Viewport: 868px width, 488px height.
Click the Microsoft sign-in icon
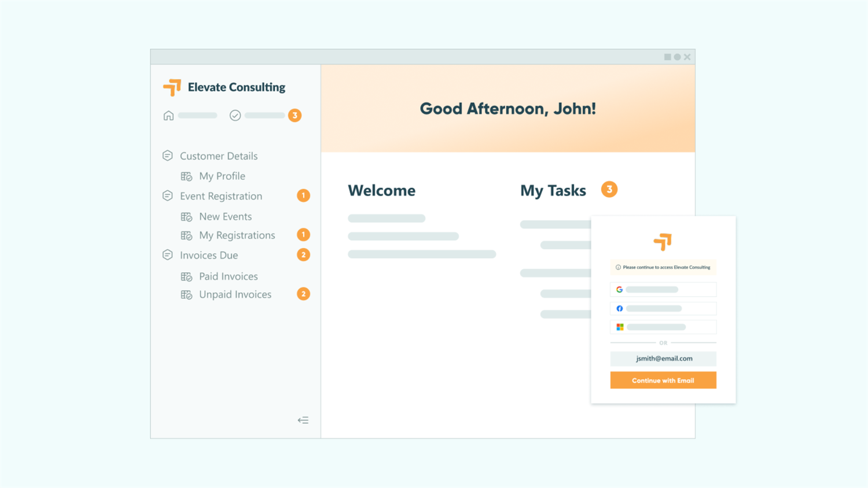(x=619, y=327)
